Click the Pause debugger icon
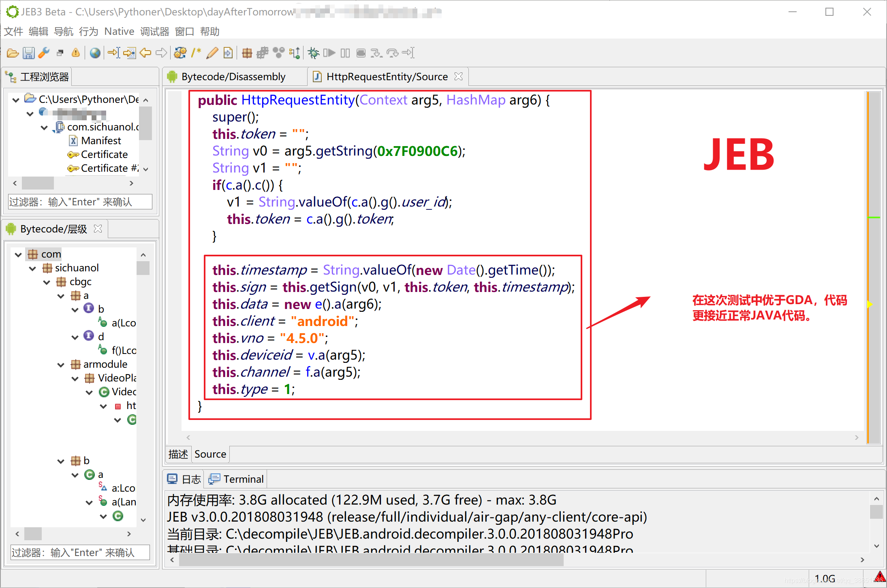 tap(345, 53)
